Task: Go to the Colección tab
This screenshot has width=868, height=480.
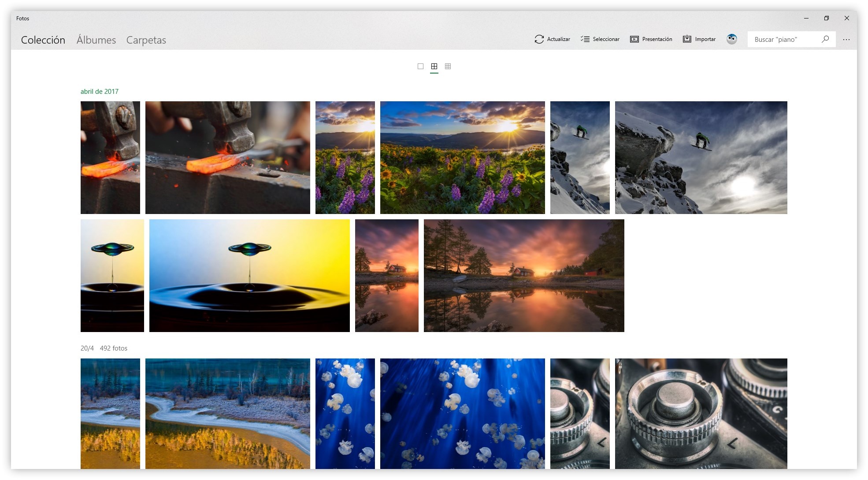Action: coord(43,40)
